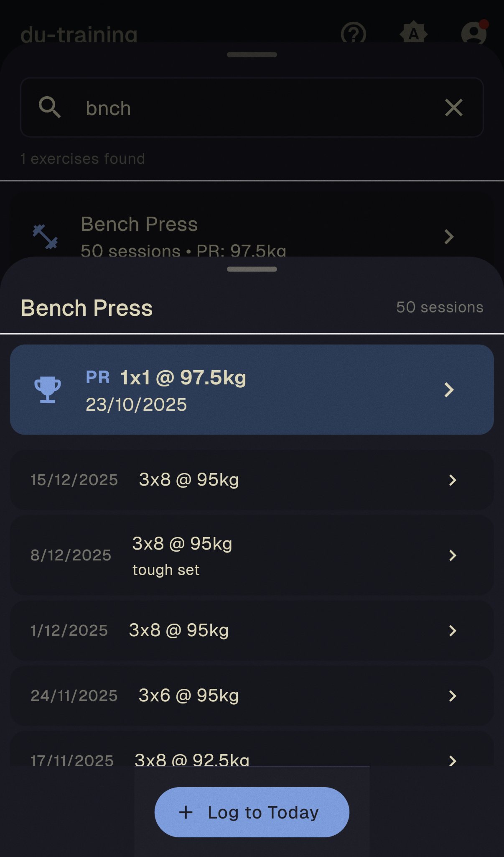Click the search field containing 'bnch'
The width and height of the screenshot is (504, 857).
point(251,107)
